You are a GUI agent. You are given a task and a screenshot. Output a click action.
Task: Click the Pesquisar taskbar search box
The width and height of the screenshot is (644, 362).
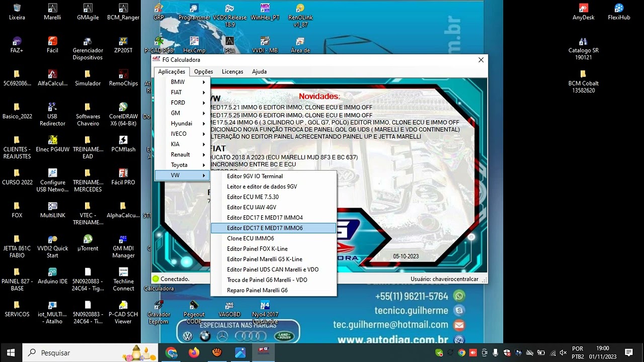91,352
